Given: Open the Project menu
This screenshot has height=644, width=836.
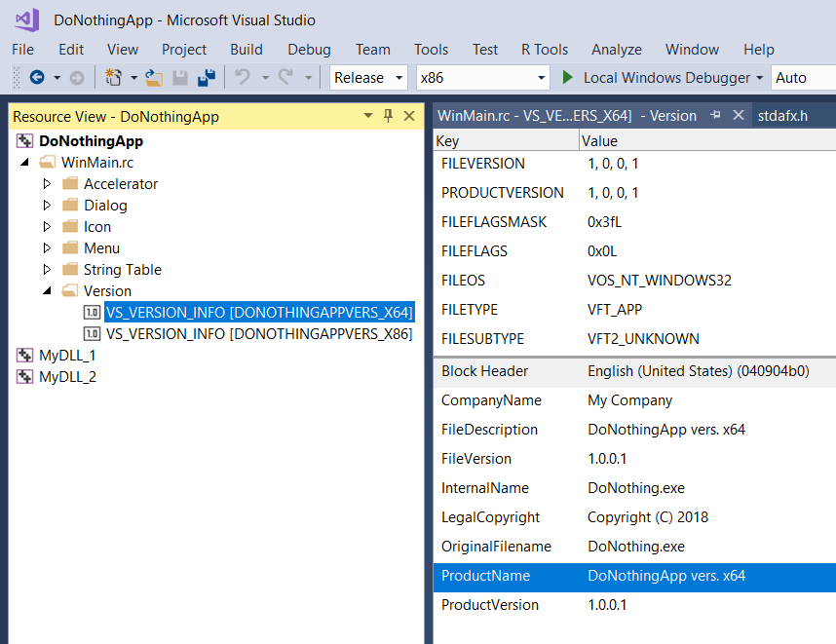Looking at the screenshot, I should (184, 50).
